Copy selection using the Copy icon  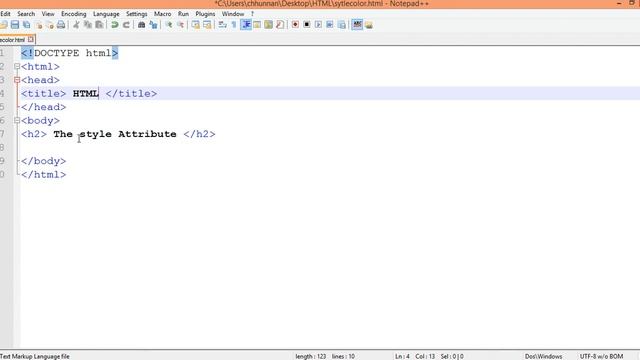(x=88, y=25)
